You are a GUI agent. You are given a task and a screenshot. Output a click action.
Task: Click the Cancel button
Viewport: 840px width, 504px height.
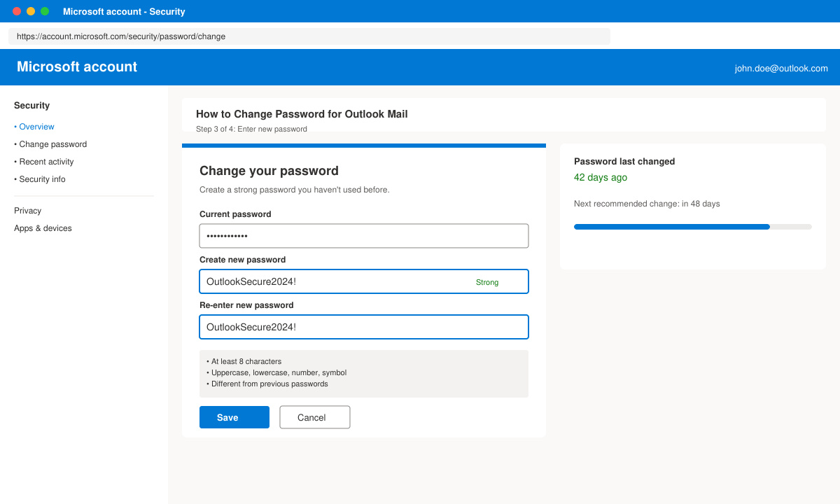pos(315,417)
